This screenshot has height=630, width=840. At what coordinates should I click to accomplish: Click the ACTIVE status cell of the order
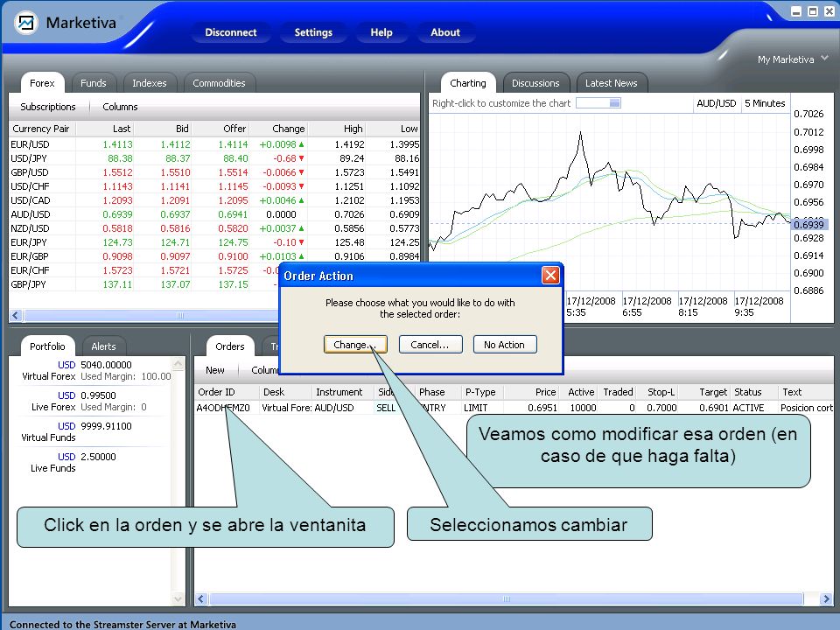(748, 408)
